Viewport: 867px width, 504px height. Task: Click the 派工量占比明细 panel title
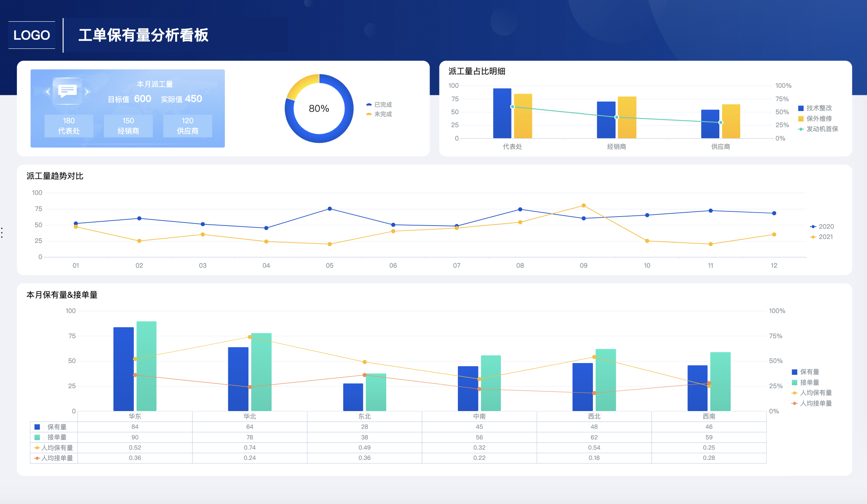point(477,71)
